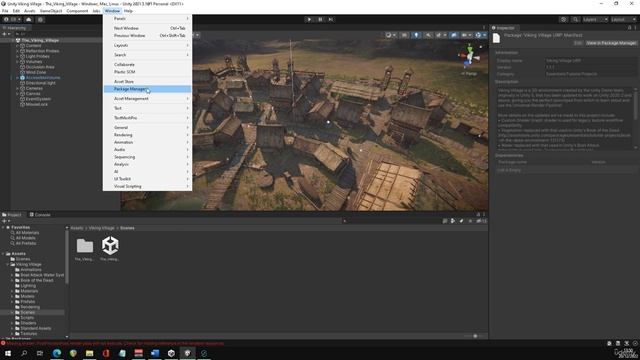Click View in Package Manager button
The height and width of the screenshot is (360, 640).
coord(611,43)
